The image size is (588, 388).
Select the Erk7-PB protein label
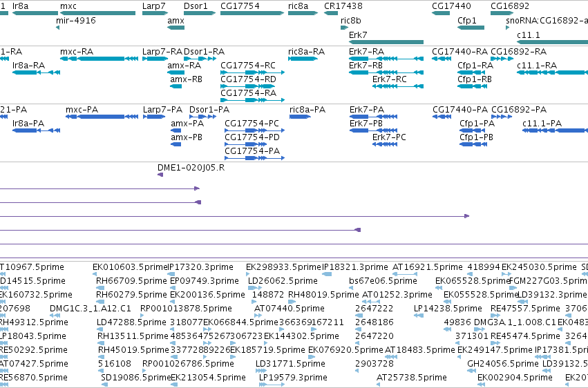click(x=366, y=123)
